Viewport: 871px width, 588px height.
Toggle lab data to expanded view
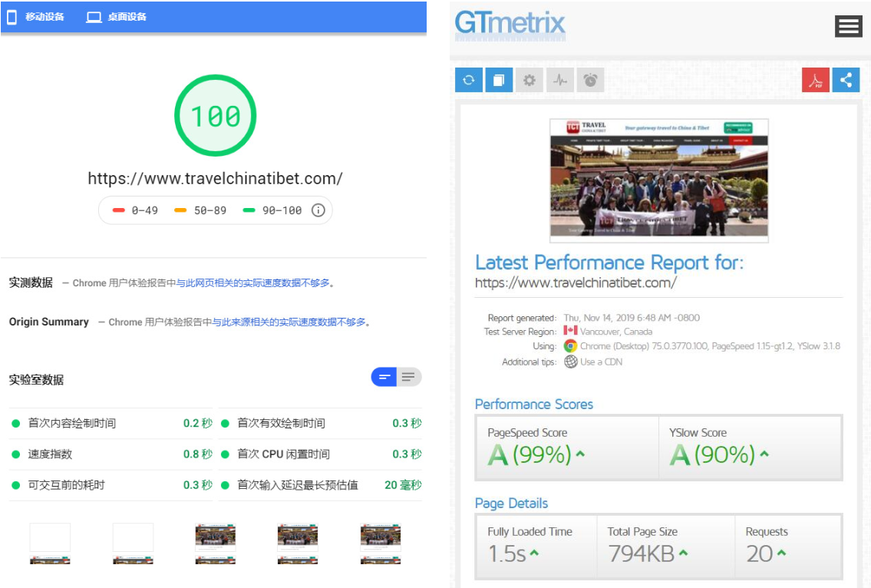(x=409, y=377)
